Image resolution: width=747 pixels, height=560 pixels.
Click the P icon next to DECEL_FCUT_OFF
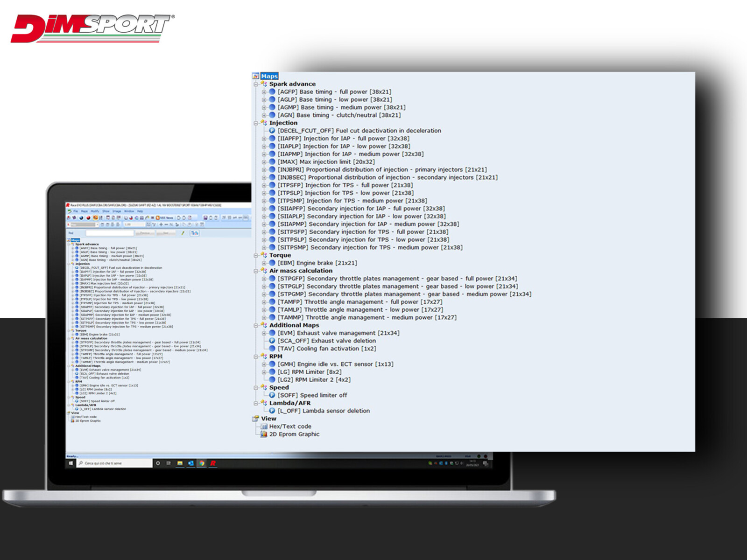pos(272,131)
